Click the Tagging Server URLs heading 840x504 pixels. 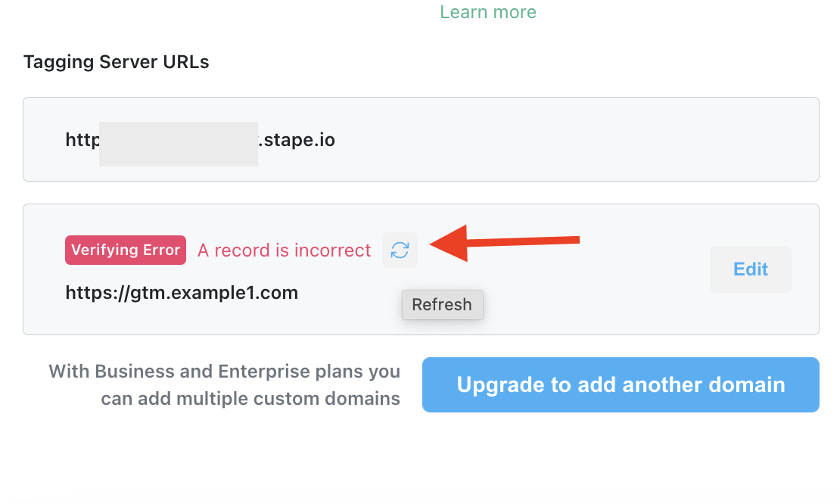click(x=116, y=61)
